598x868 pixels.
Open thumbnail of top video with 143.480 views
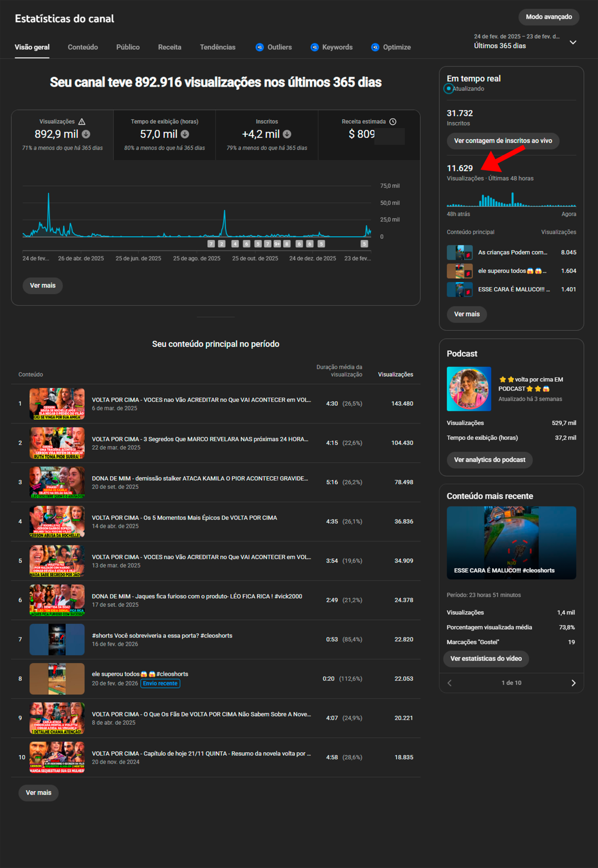tap(57, 404)
